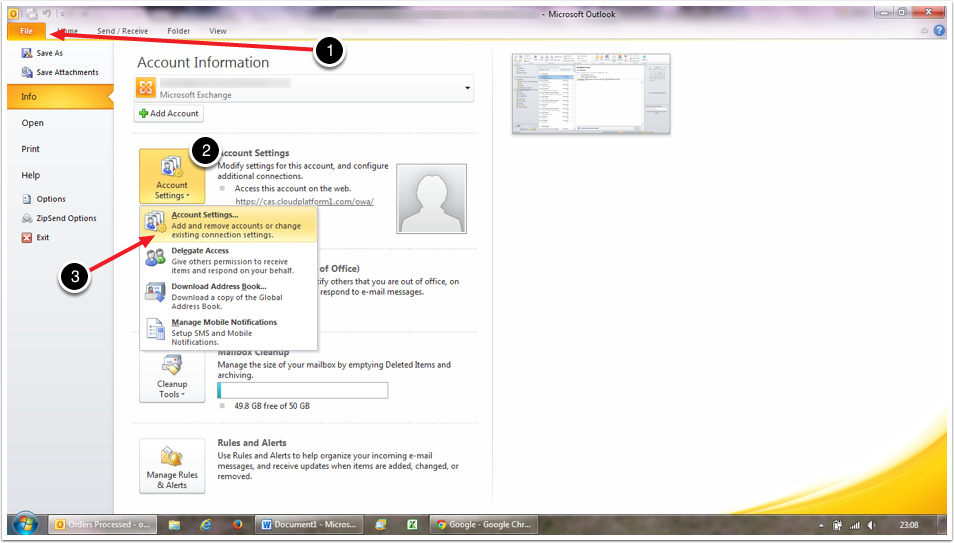Click the Manage Rules & Alerts button
Image resolution: width=954 pixels, height=543 pixels.
click(172, 466)
